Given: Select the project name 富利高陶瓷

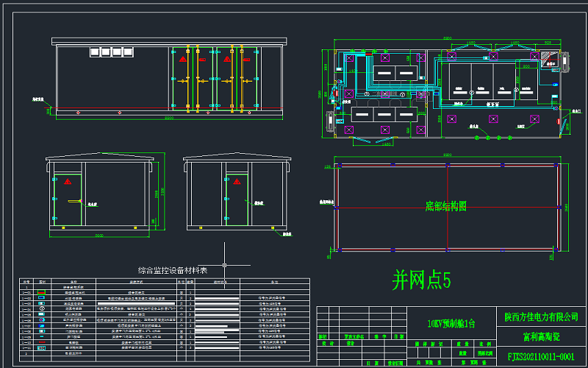Looking at the screenshot, I should 541,337.
